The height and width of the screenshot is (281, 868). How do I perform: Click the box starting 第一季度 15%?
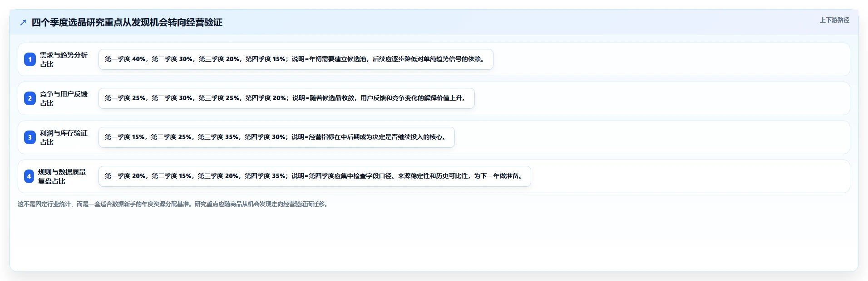click(276, 137)
